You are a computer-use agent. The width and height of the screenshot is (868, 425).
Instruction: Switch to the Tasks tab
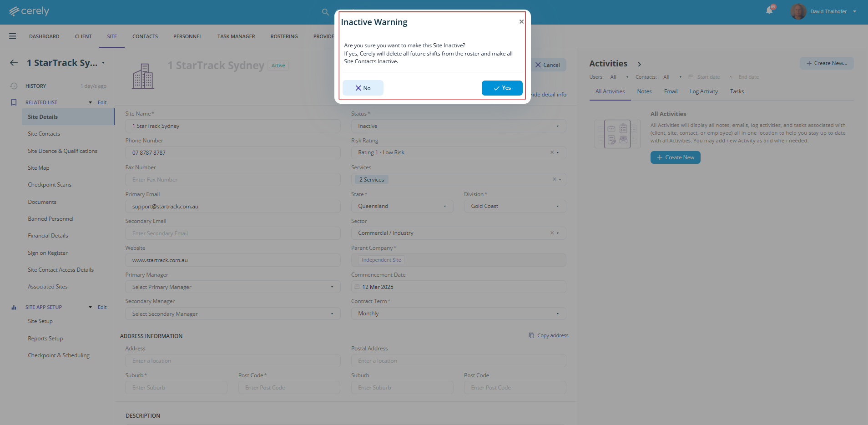(x=737, y=91)
